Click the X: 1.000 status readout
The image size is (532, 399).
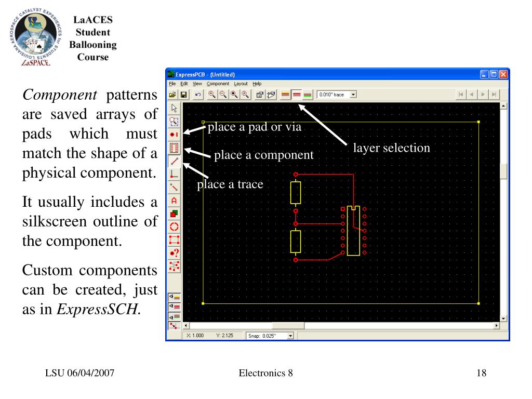tap(195, 336)
